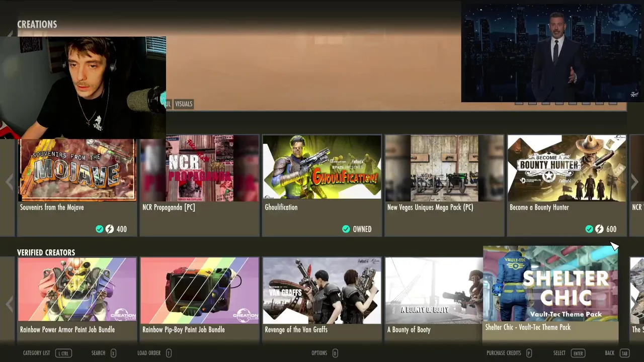Click the P key icon next to Purchase Credits
Image resolution: width=644 pixels, height=362 pixels.
click(x=529, y=353)
